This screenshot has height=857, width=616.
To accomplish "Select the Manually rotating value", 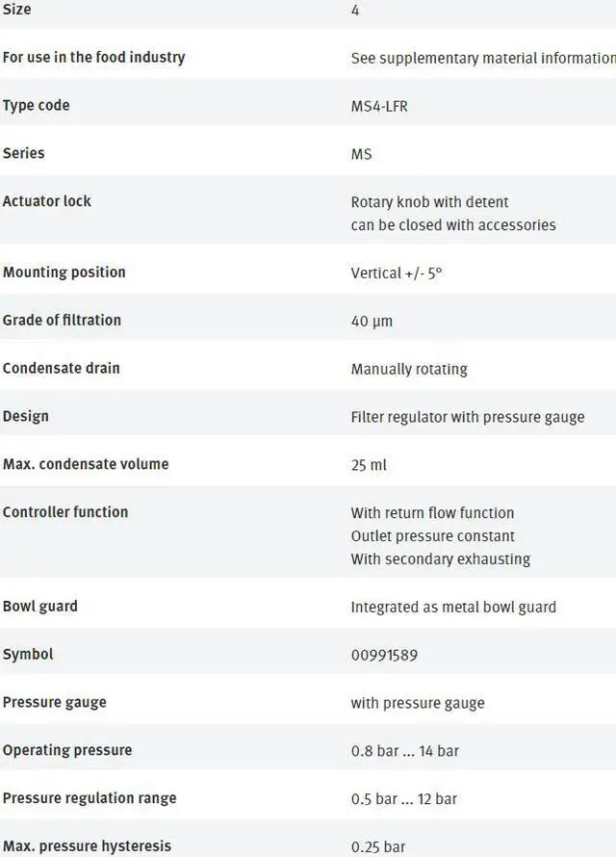I will point(409,370).
